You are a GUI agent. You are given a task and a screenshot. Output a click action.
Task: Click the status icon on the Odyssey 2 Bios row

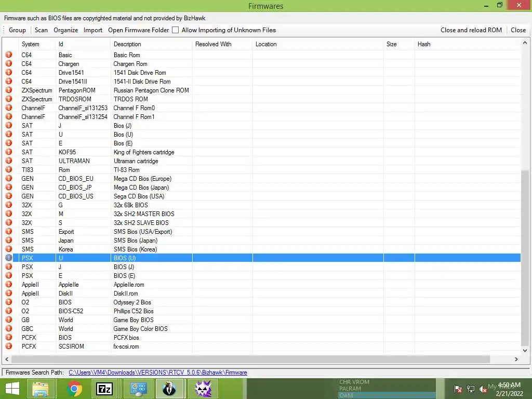tap(9, 302)
